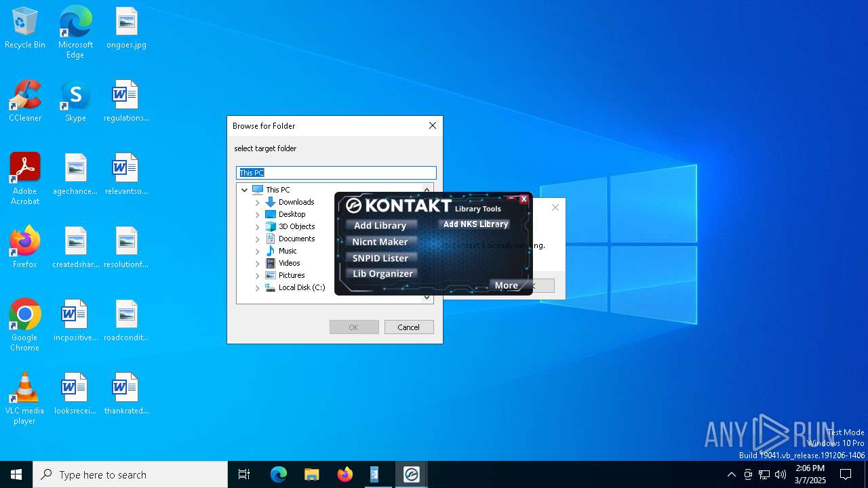Select the regulations Word document icon

pyautogui.click(x=126, y=102)
